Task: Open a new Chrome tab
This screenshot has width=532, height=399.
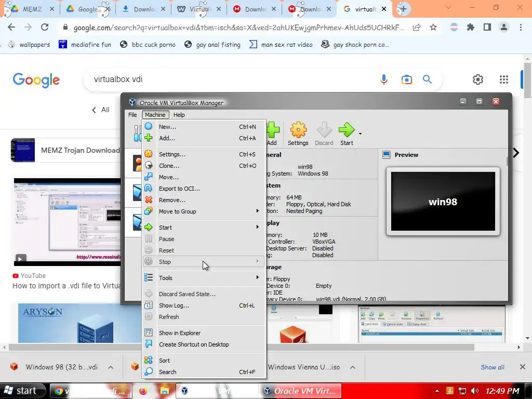Action: coord(403,9)
